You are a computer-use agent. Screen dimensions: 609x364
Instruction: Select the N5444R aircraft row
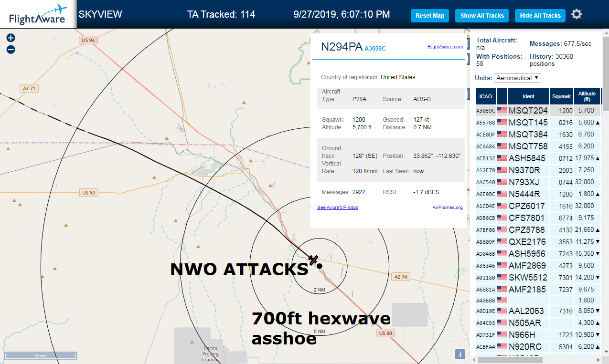click(x=538, y=194)
